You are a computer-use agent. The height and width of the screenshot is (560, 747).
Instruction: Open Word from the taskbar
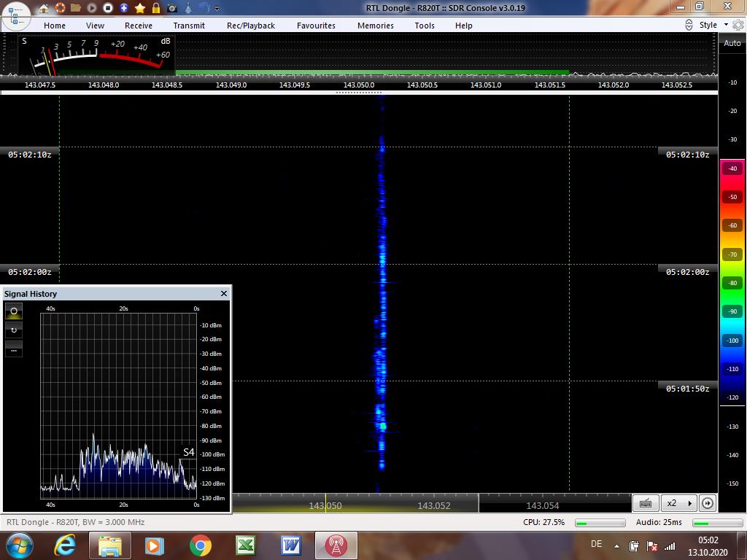coord(290,545)
